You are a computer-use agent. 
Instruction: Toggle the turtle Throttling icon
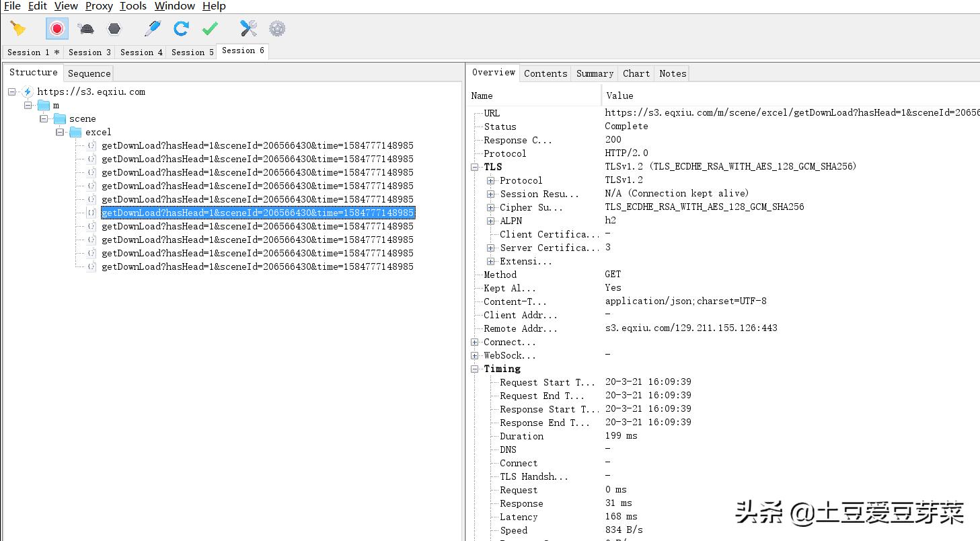86,28
